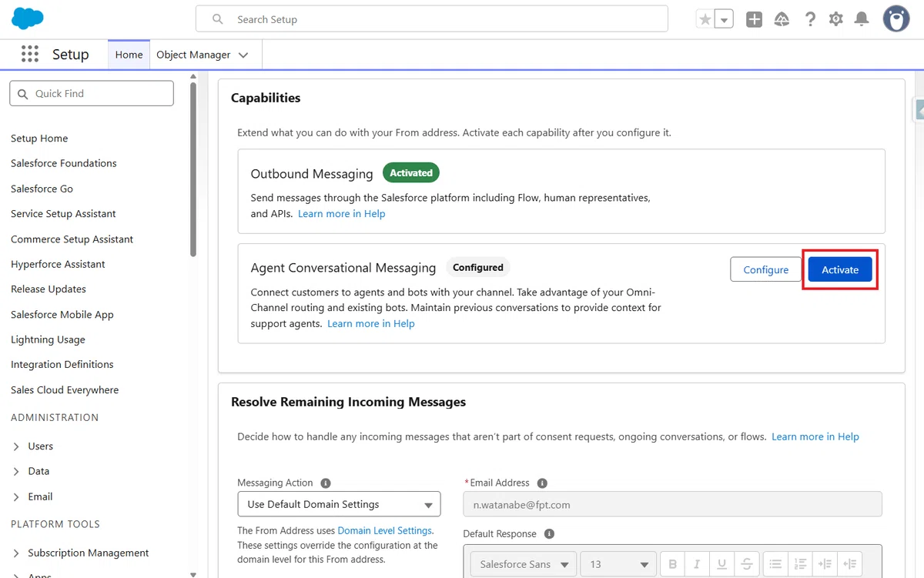The height and width of the screenshot is (578, 924).
Task: Open the Messaging Action dropdown
Action: [339, 504]
